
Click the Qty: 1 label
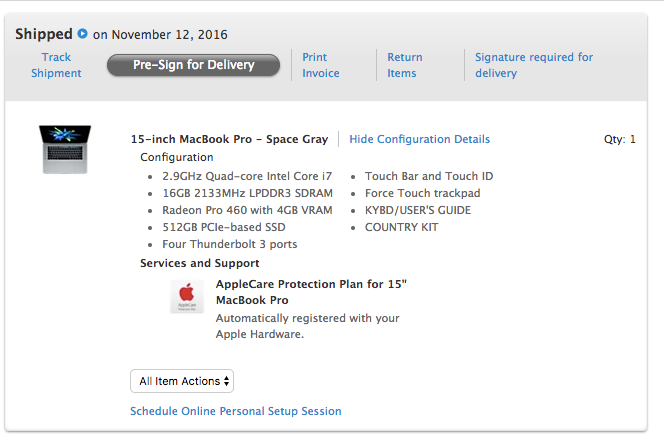click(620, 139)
